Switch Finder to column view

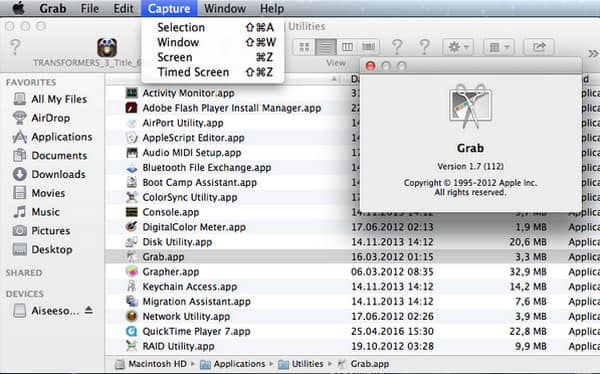347,47
